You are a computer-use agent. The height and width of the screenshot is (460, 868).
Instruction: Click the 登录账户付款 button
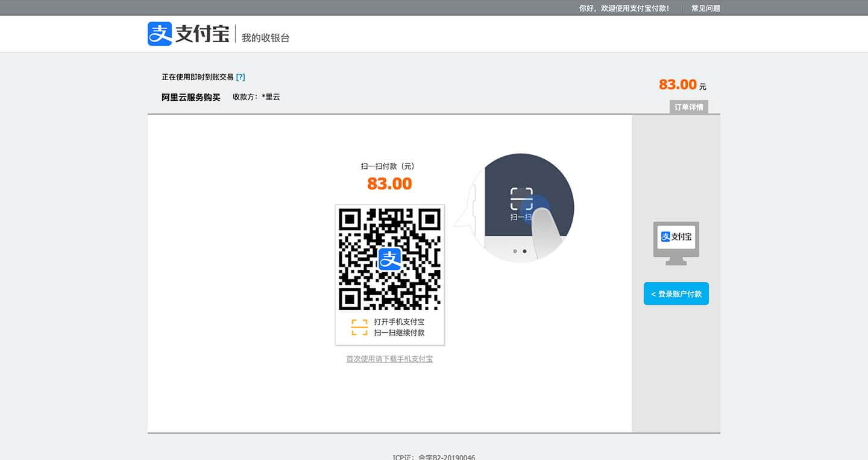[676, 294]
